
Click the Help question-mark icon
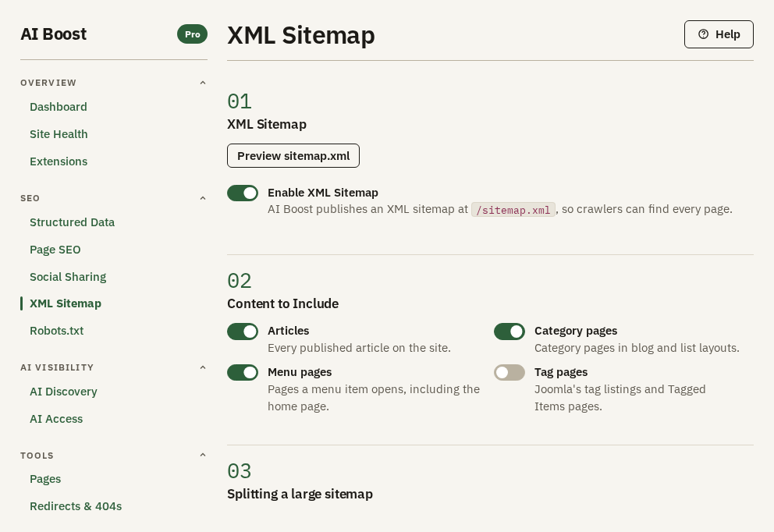704,34
